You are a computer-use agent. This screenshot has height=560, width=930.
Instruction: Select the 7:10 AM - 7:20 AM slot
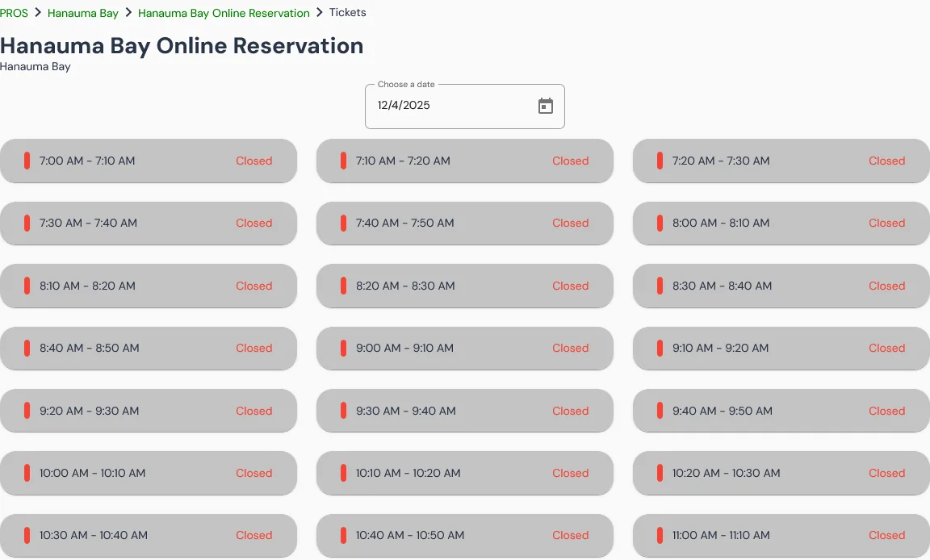[x=464, y=161]
